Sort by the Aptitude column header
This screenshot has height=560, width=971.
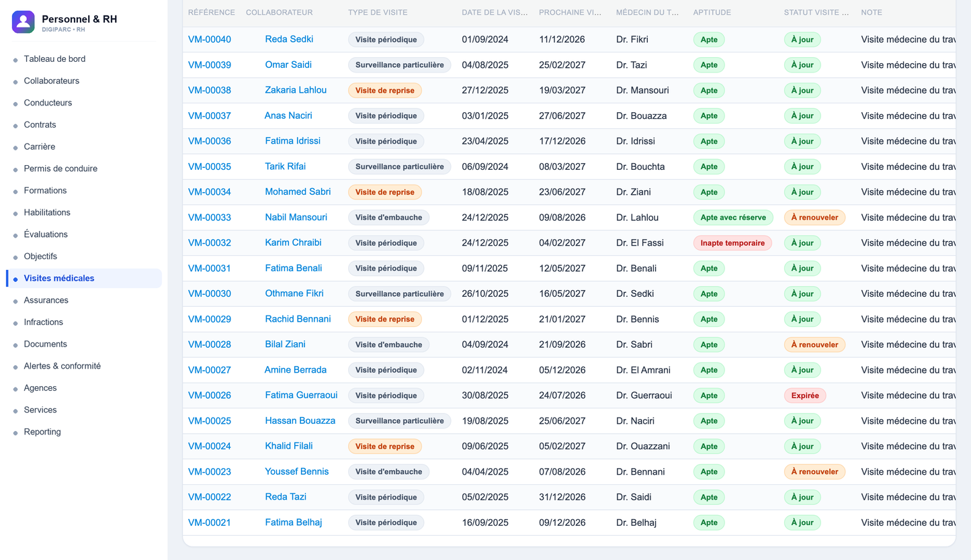[x=712, y=13]
